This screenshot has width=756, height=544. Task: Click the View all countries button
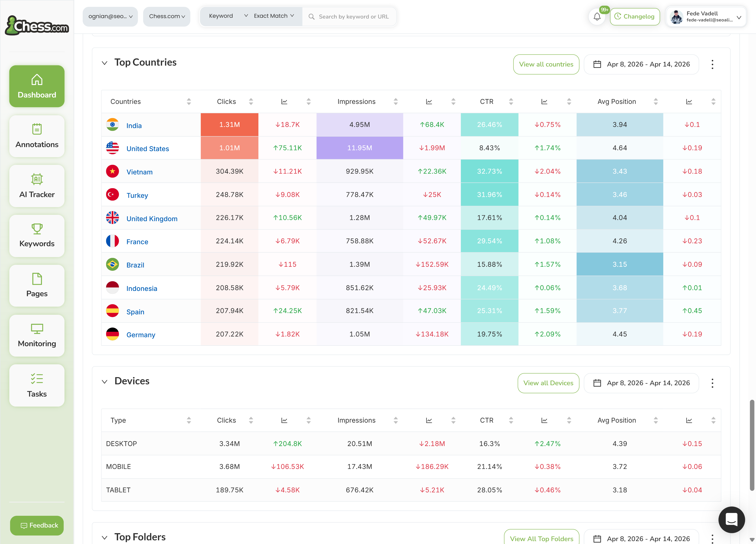click(x=546, y=64)
